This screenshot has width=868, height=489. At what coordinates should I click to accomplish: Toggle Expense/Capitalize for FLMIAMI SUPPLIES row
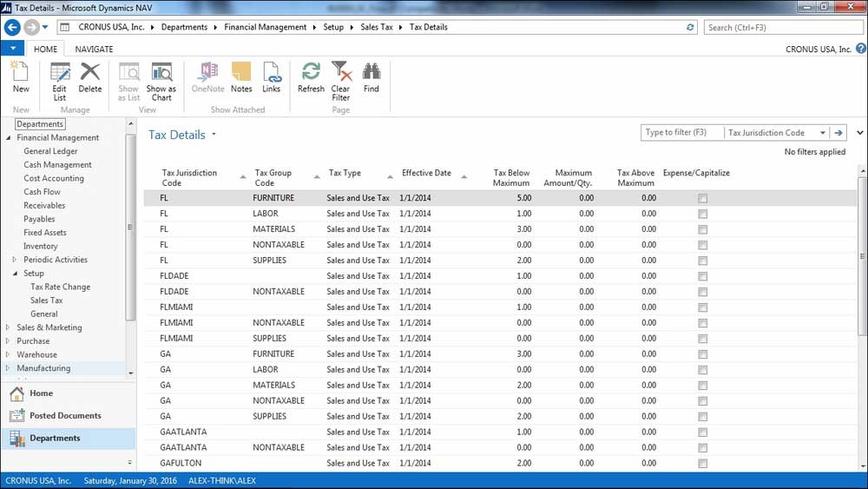[702, 339]
